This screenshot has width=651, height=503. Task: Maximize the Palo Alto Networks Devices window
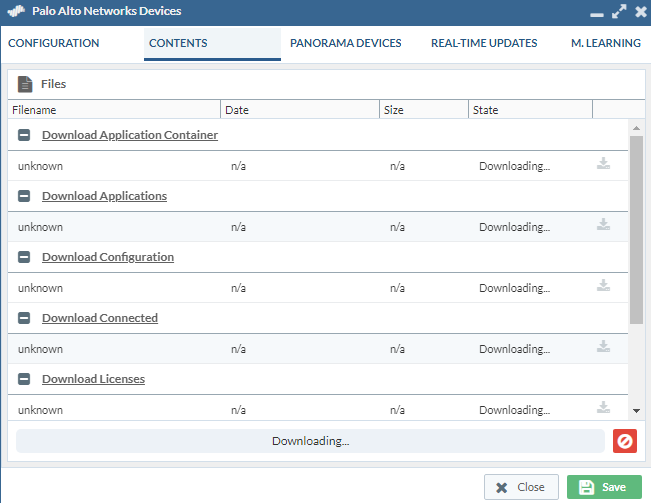click(619, 12)
